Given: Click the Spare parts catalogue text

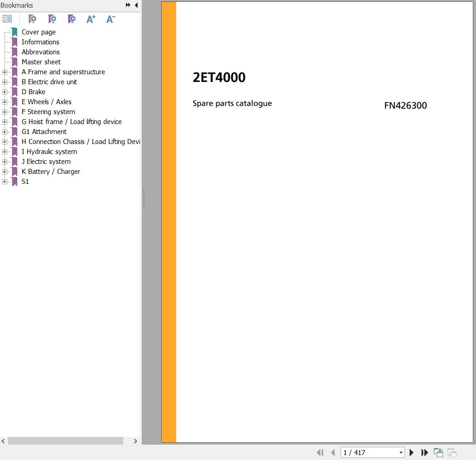Looking at the screenshot, I should 232,104.
